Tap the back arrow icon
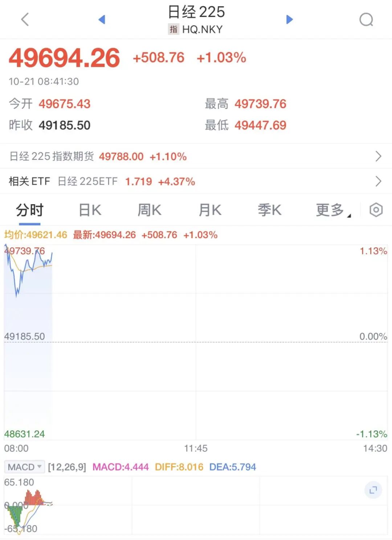This screenshot has height=540, width=392. tap(25, 19)
